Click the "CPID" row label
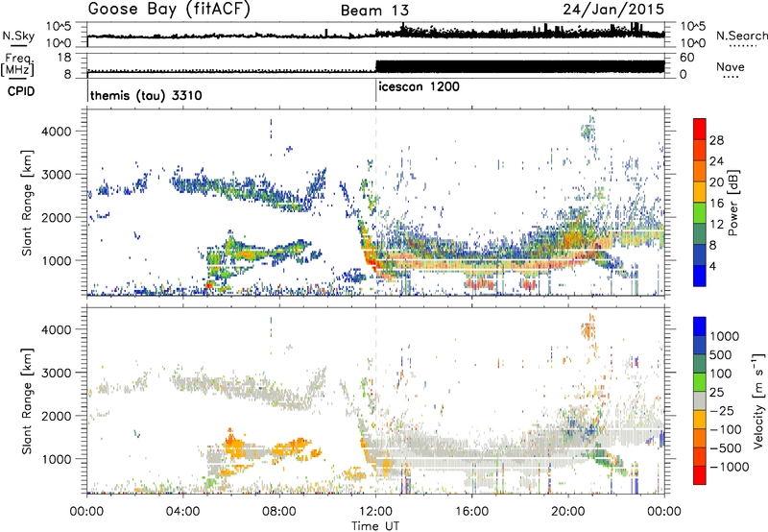Image resolution: width=768 pixels, height=532 pixels. tap(21, 91)
